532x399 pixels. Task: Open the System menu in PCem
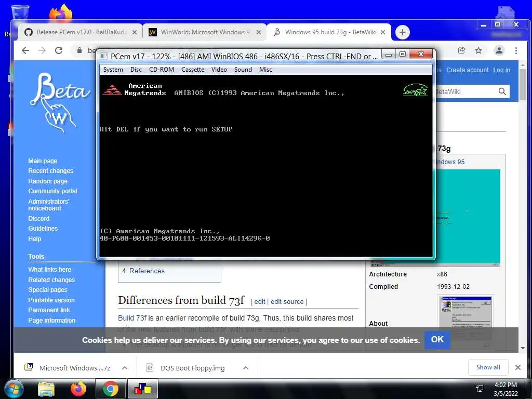click(113, 70)
